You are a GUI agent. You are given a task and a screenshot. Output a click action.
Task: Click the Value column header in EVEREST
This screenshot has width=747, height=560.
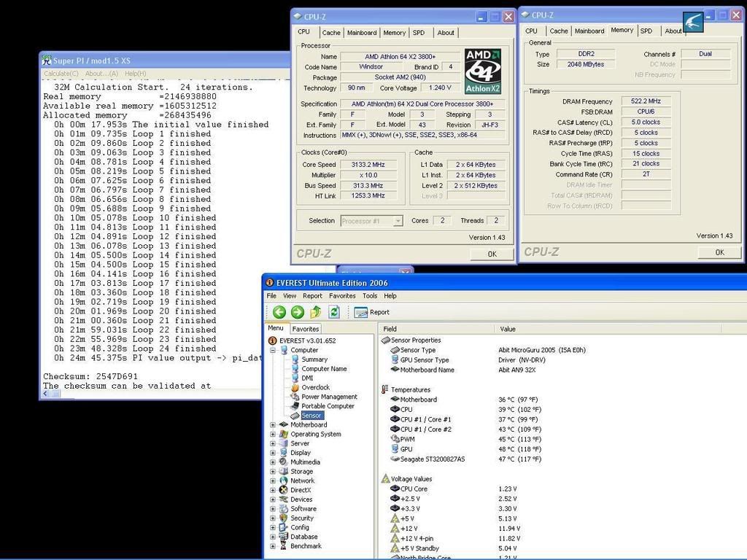click(608, 329)
